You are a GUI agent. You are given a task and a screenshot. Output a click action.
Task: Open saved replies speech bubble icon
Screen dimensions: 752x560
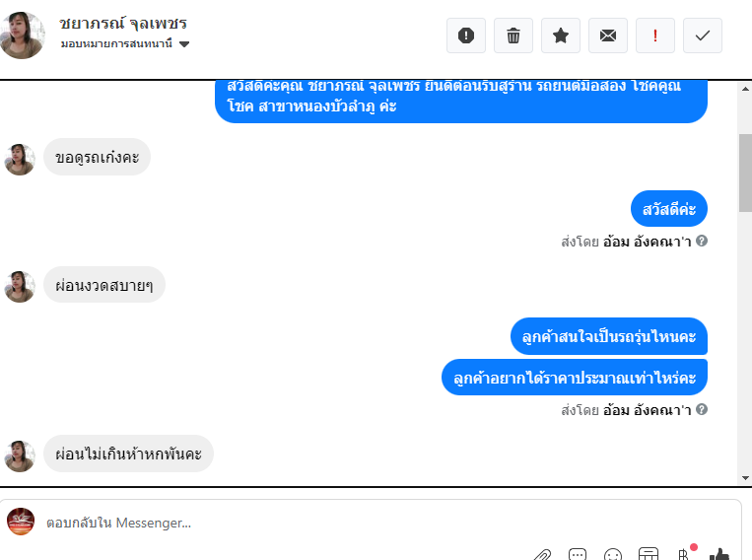[x=577, y=555]
